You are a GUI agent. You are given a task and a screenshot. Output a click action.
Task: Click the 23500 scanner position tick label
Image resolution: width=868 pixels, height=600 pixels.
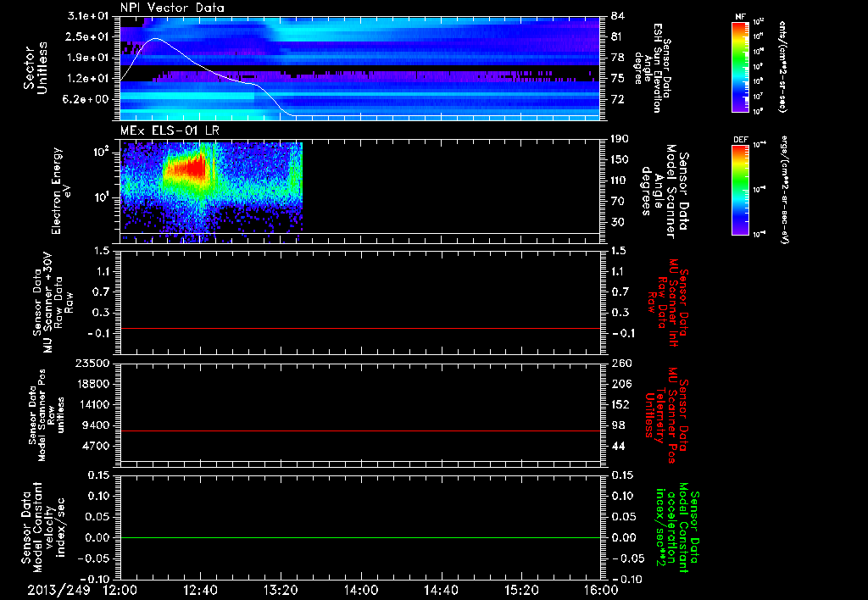[92, 364]
